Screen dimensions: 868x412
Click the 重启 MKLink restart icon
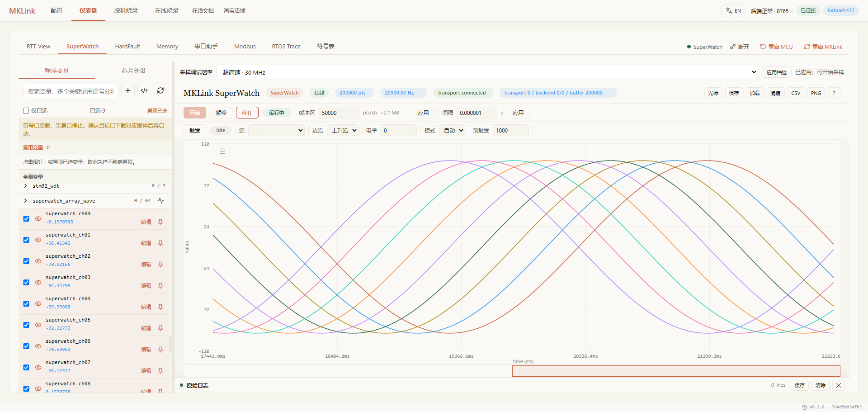pos(807,47)
